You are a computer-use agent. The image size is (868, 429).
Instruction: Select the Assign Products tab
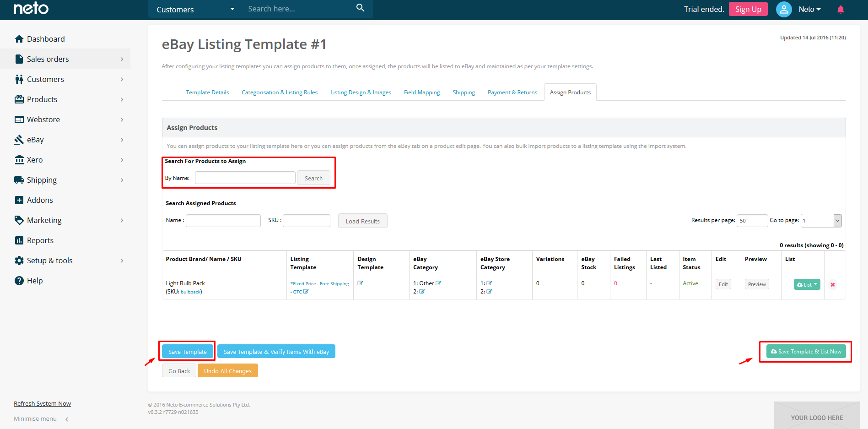570,92
